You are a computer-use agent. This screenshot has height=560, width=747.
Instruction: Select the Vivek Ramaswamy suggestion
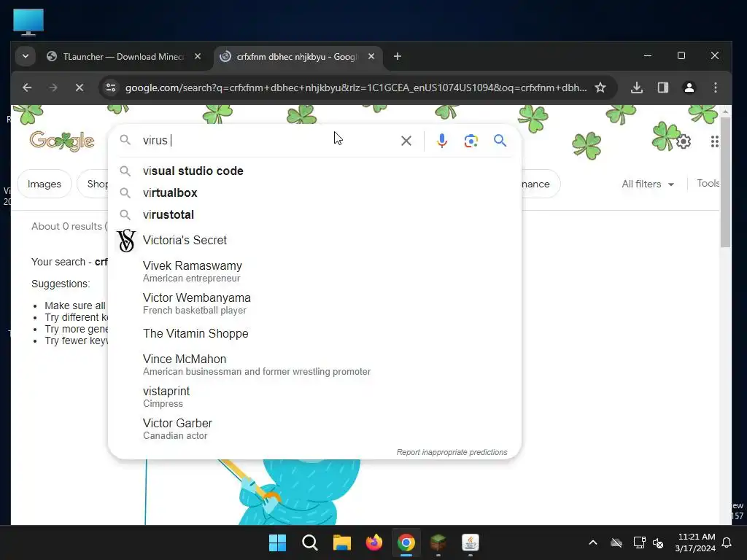click(314, 271)
